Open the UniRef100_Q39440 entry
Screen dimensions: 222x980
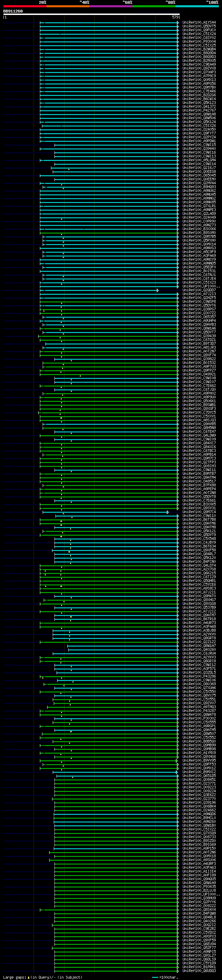199,149
